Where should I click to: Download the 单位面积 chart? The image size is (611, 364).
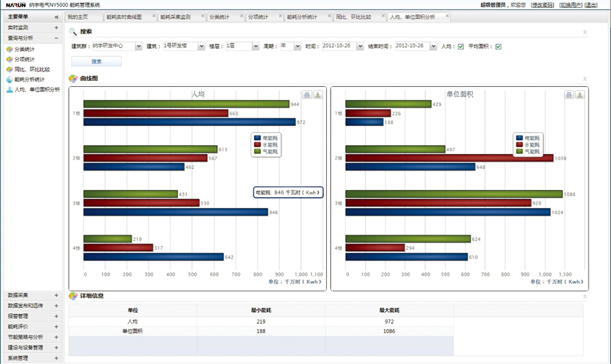pyautogui.click(x=580, y=95)
